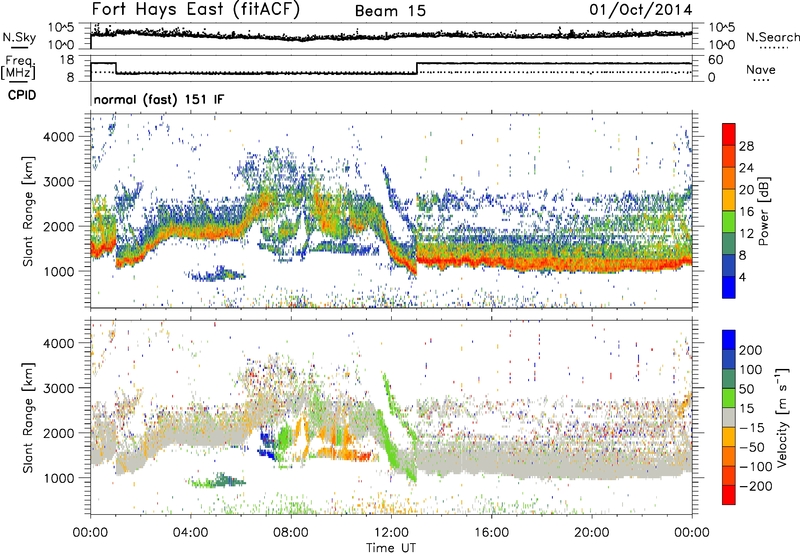Click the 'normal (fast) 151 IF' text

[159, 99]
